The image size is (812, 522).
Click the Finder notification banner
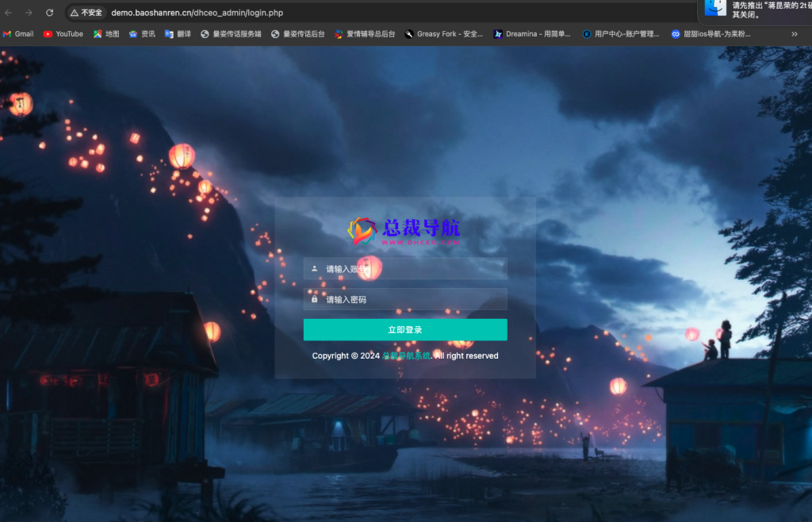pyautogui.click(x=756, y=11)
